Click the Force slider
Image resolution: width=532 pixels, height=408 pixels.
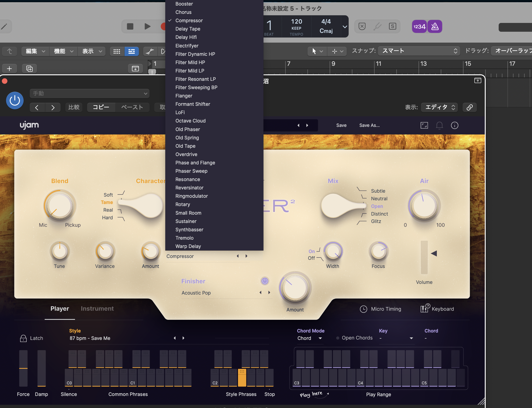pyautogui.click(x=23, y=368)
